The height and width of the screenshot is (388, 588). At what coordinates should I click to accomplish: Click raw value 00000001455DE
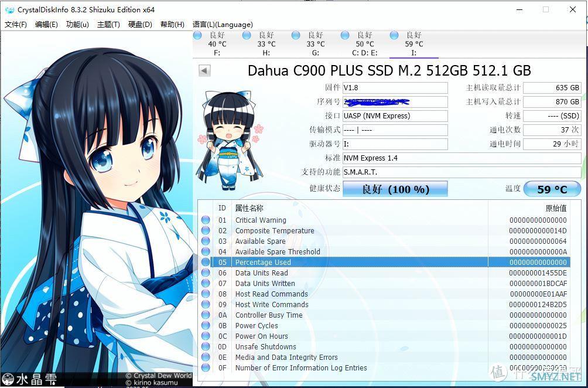coord(538,273)
